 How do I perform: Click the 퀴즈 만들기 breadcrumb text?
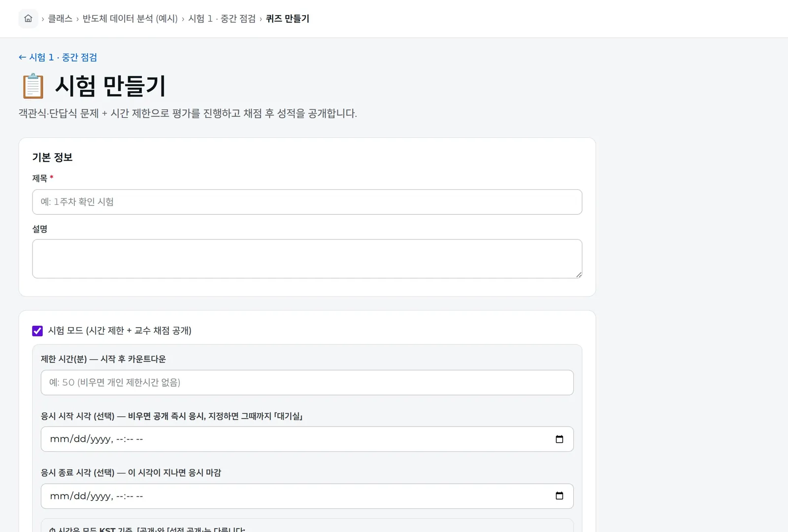coord(288,19)
